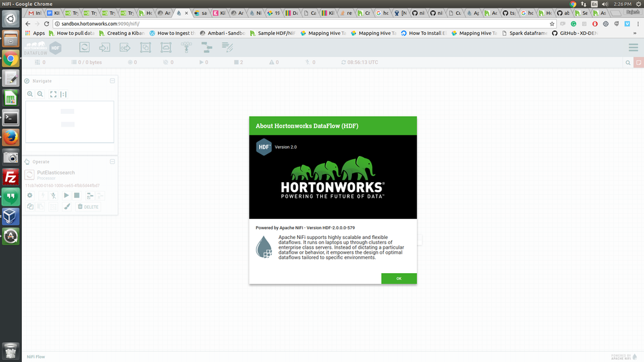Click the last-refreshed time 08:56:13 UTC
Viewport: 644px width, 362px height.
pyautogui.click(x=363, y=62)
